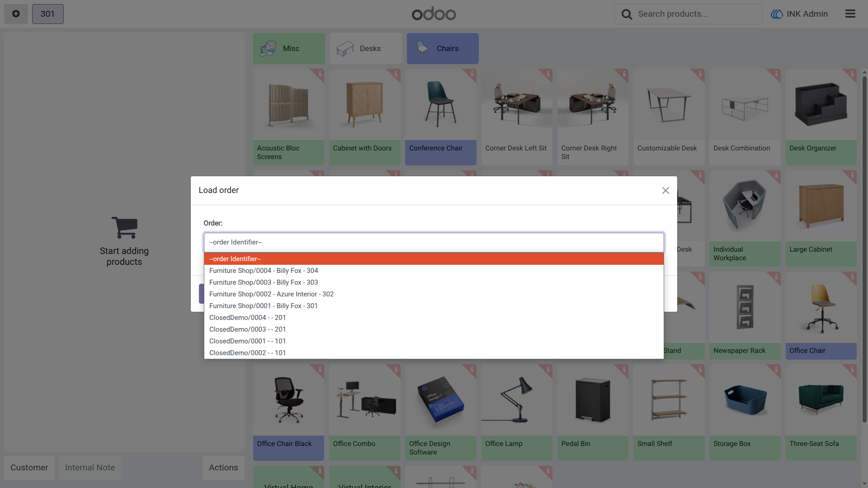This screenshot has height=488, width=868.
Task: Open info badge on Desk Organizer
Action: (x=851, y=74)
